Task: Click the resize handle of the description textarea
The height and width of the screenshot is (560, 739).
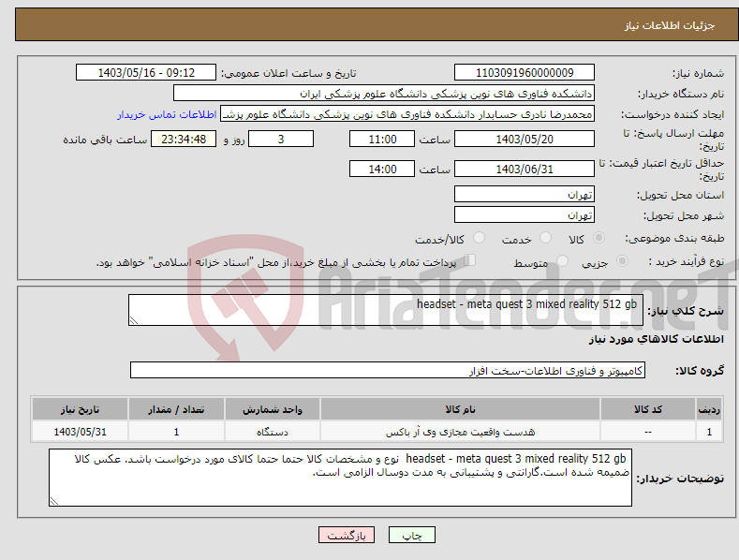Action: pos(134,320)
